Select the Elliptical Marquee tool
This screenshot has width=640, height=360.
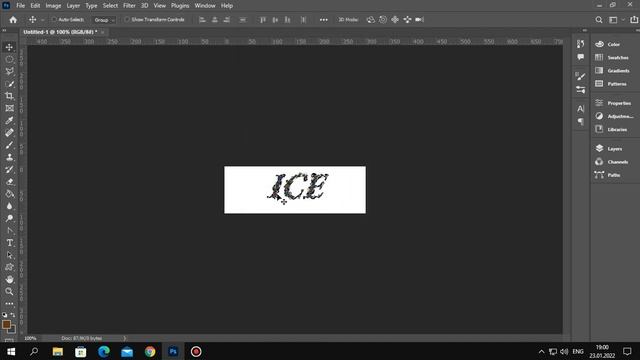tap(9, 59)
